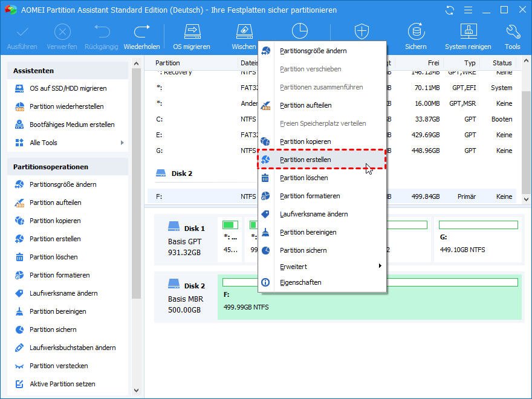
Task: Select Partition löschen in the left sidebar
Action: [53, 257]
